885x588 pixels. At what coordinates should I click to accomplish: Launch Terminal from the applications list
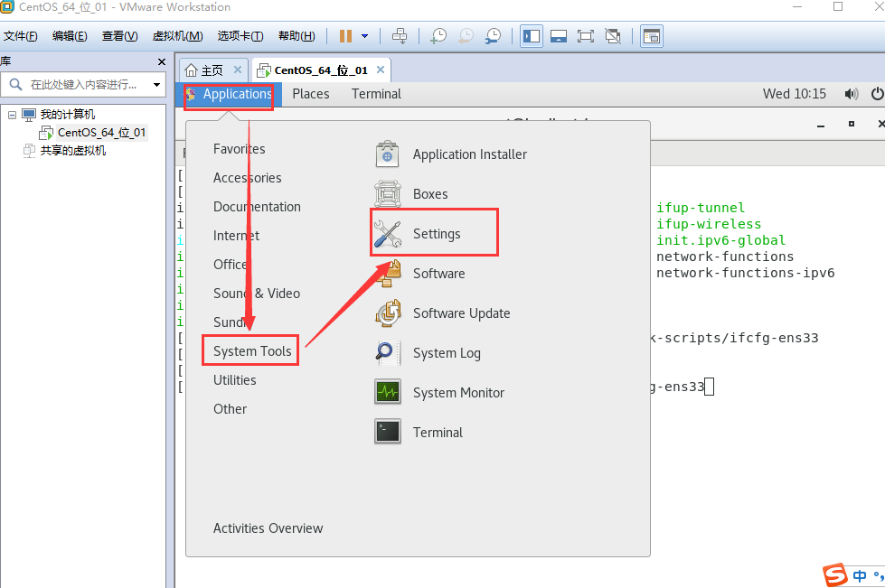(x=419, y=433)
